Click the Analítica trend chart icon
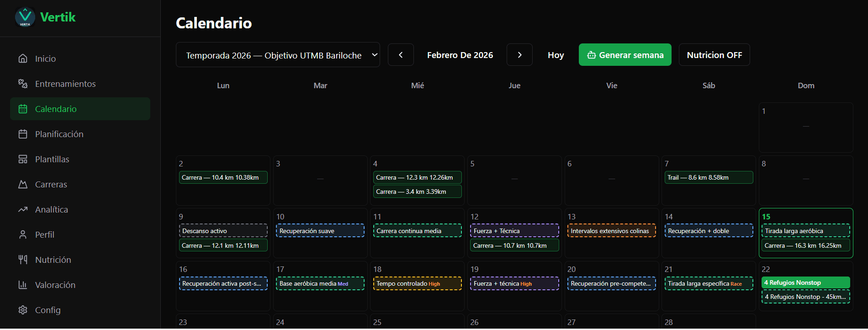 pyautogui.click(x=23, y=209)
